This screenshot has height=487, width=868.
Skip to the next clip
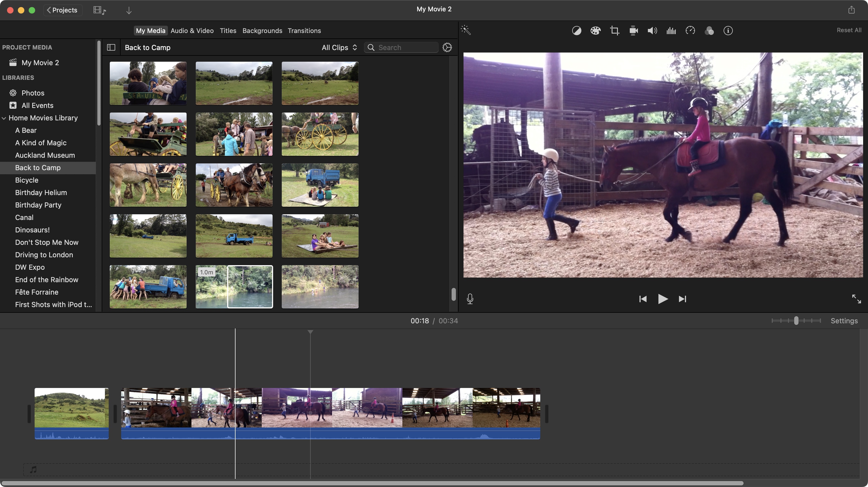pos(682,299)
